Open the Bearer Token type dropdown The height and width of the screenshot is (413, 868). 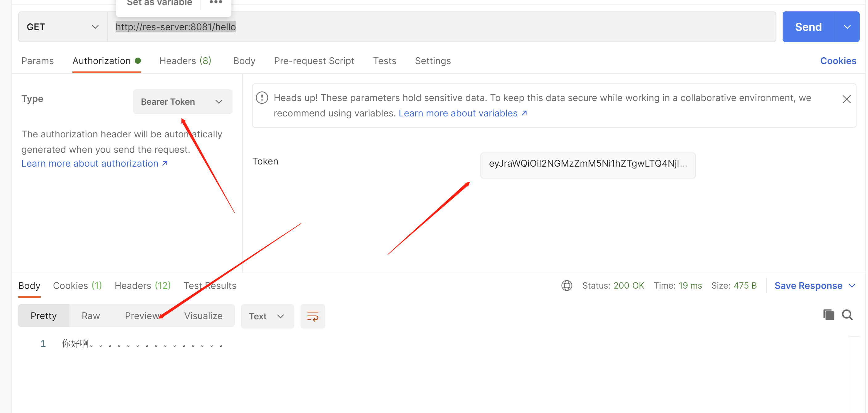pyautogui.click(x=182, y=101)
